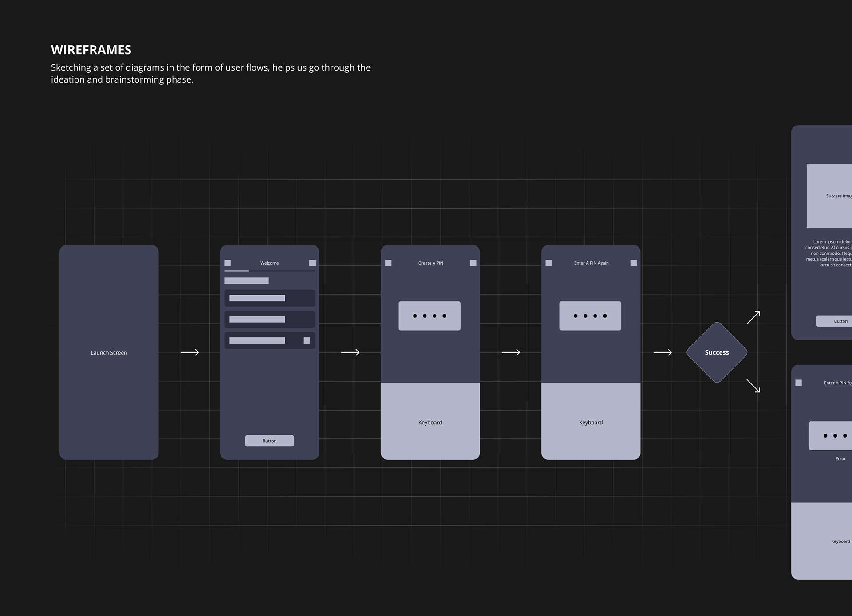Viewport: 852px width, 616px height.
Task: Click right square icon on Create A PIN screen
Action: click(473, 263)
